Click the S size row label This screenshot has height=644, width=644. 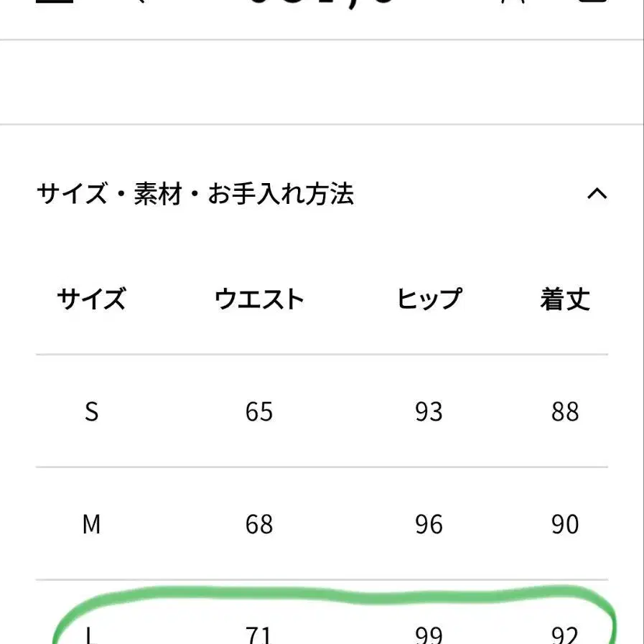91,412
